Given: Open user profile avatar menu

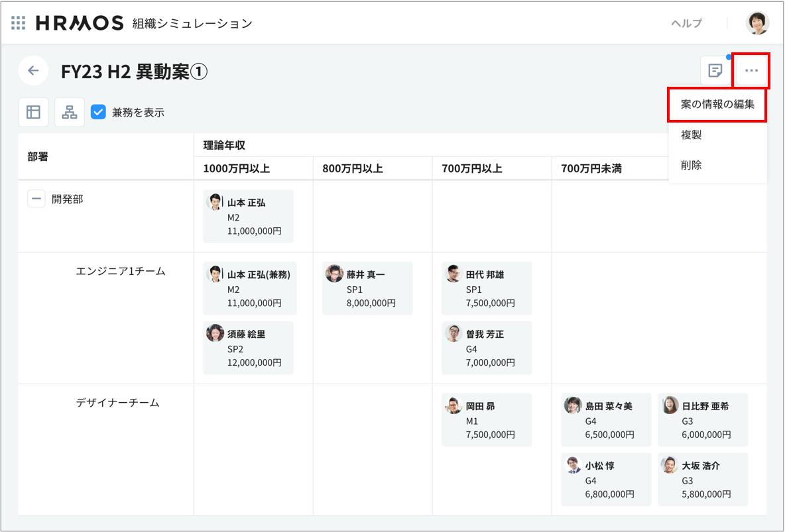Looking at the screenshot, I should coord(757,23).
